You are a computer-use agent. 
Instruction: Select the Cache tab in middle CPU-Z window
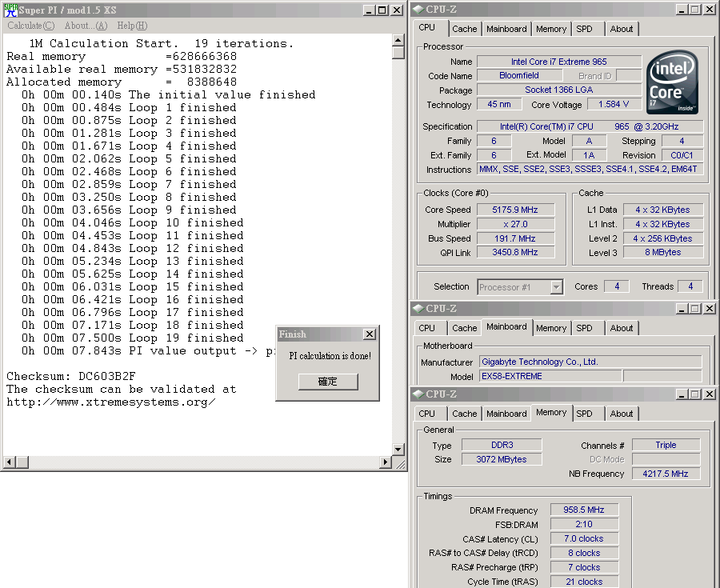[465, 328]
